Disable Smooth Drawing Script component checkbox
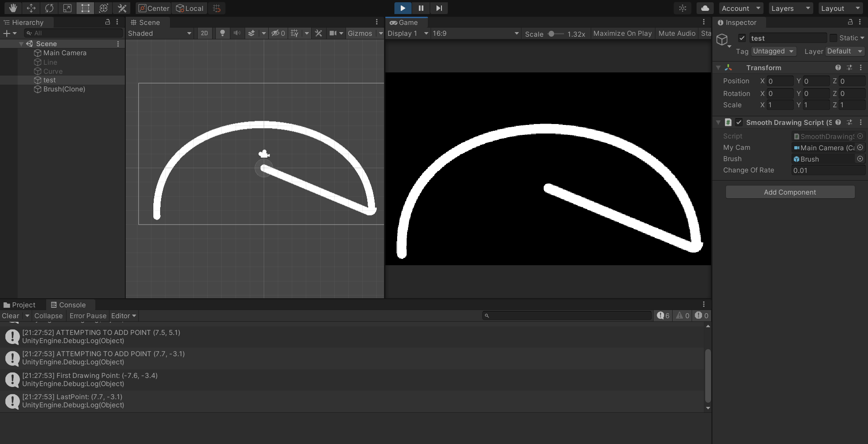Viewport: 868px width, 444px height. pos(739,122)
